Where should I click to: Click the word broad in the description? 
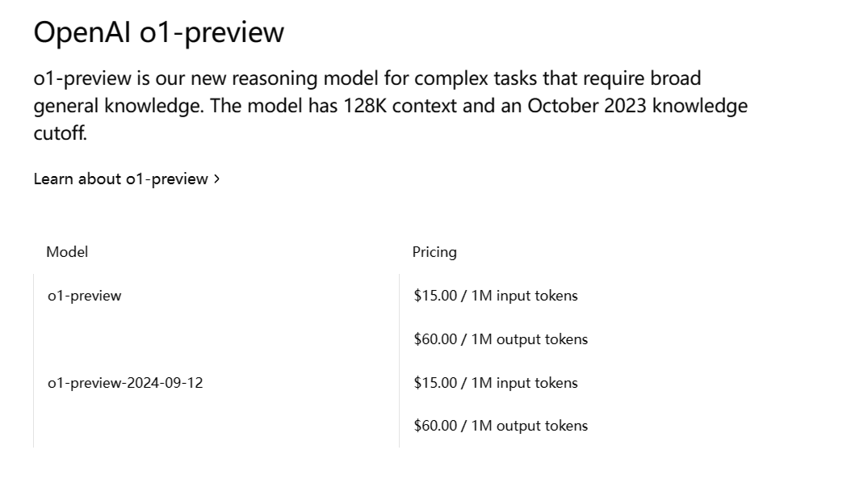pyautogui.click(x=675, y=78)
